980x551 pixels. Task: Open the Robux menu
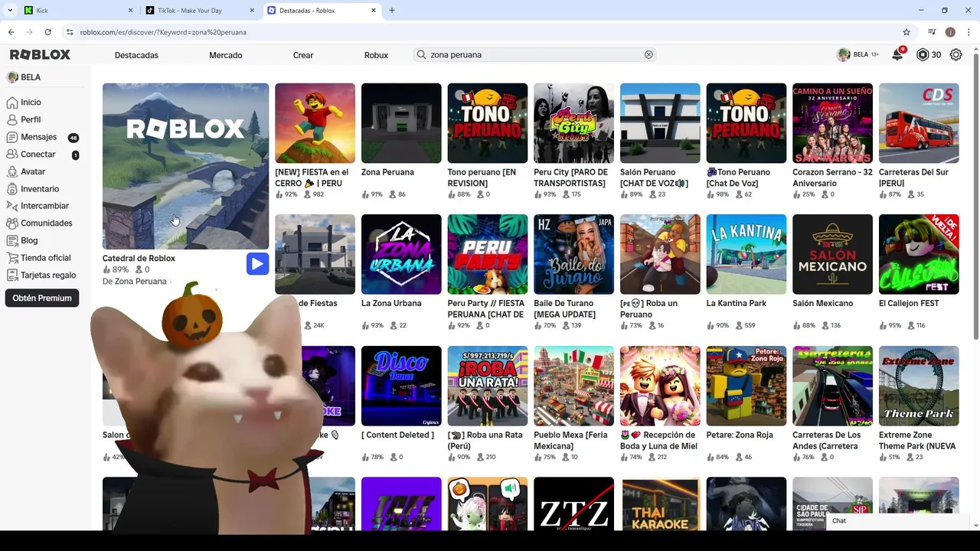[376, 55]
